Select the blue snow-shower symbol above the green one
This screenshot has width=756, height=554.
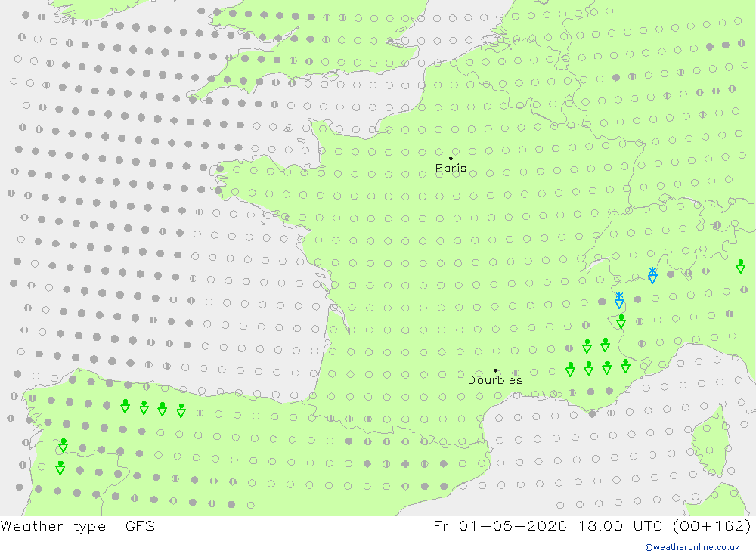[619, 300]
